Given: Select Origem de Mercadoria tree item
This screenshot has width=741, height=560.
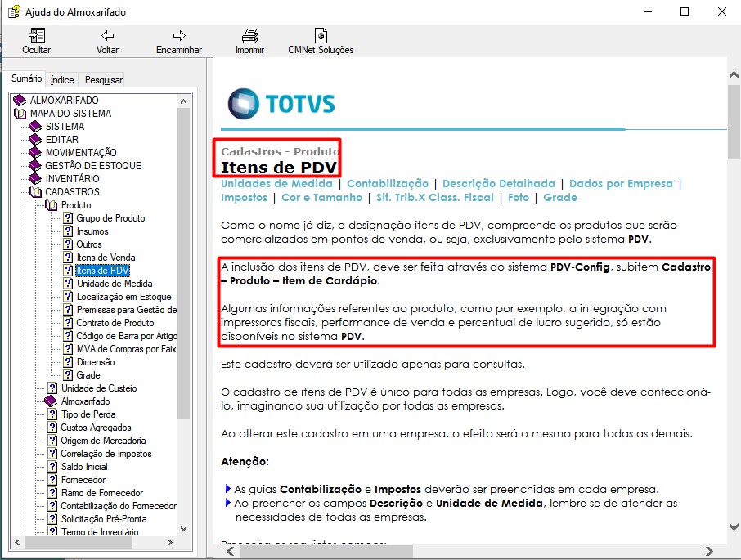Looking at the screenshot, I should coord(104,441).
